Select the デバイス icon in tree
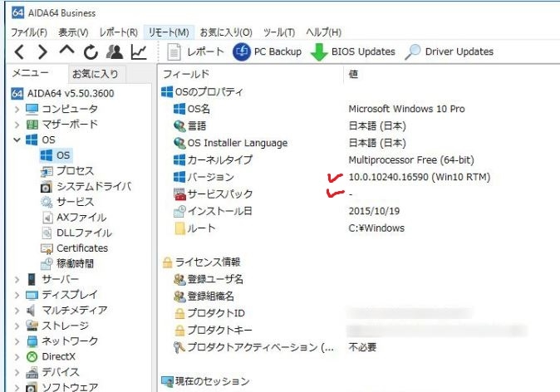 click(32, 372)
